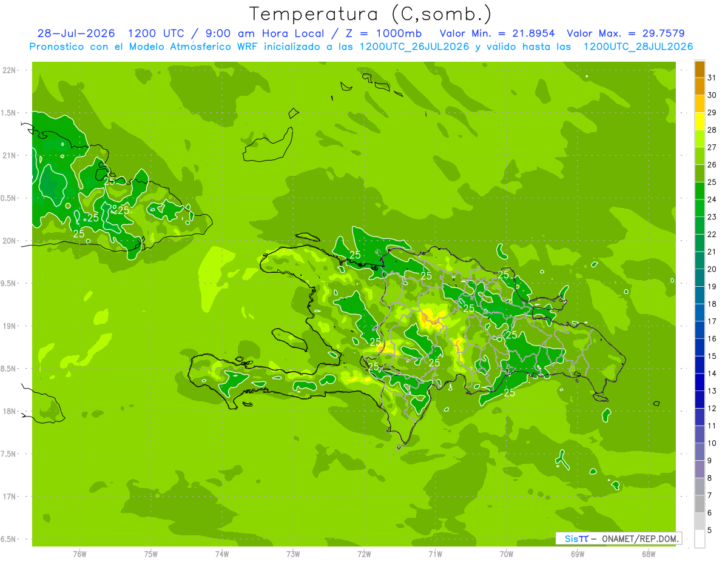Click the green legend swatch between 24 and 25
Viewport: 728px width, 562px height.
699,191
